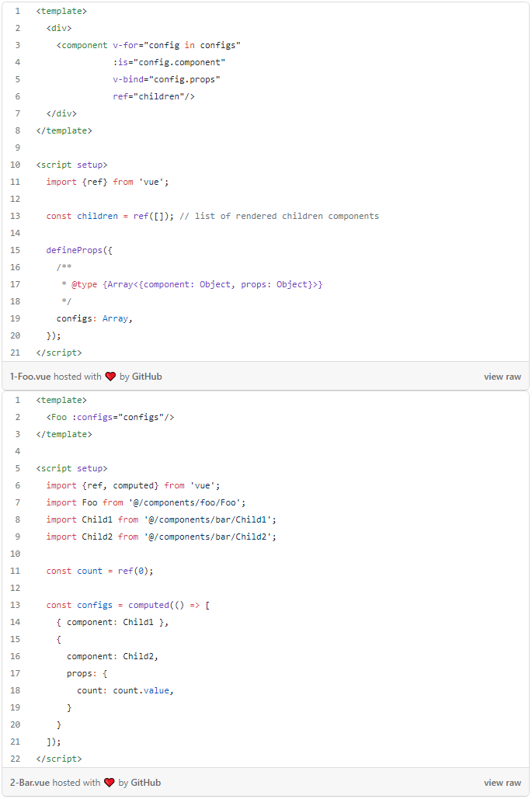This screenshot has width=532, height=799.
Task: Click '<script setup>' in 1-Foo.vue
Action: [72, 165]
